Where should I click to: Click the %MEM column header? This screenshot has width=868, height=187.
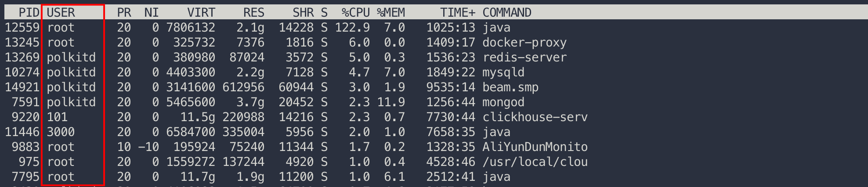point(391,12)
